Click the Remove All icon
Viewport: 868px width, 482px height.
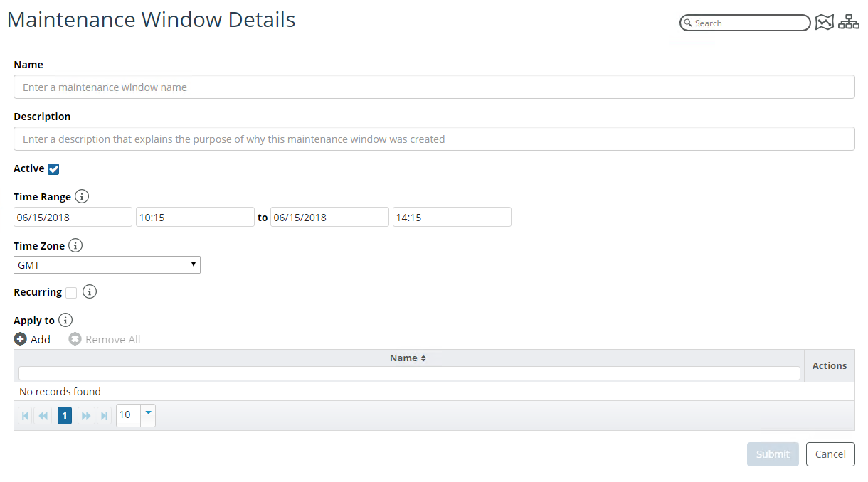[75, 339]
